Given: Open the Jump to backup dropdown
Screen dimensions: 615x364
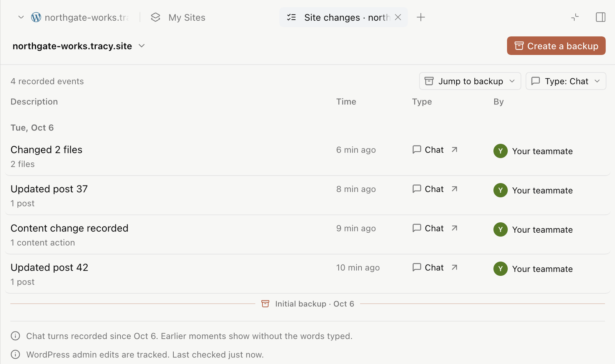Looking at the screenshot, I should pyautogui.click(x=470, y=81).
